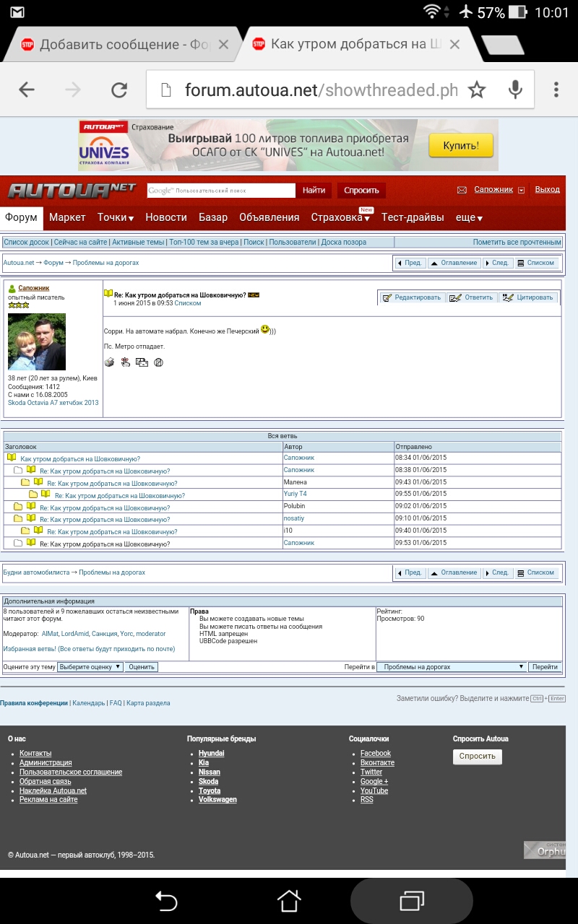
Task: Open Chrome's three-dot overflow menu
Action: pos(556,90)
